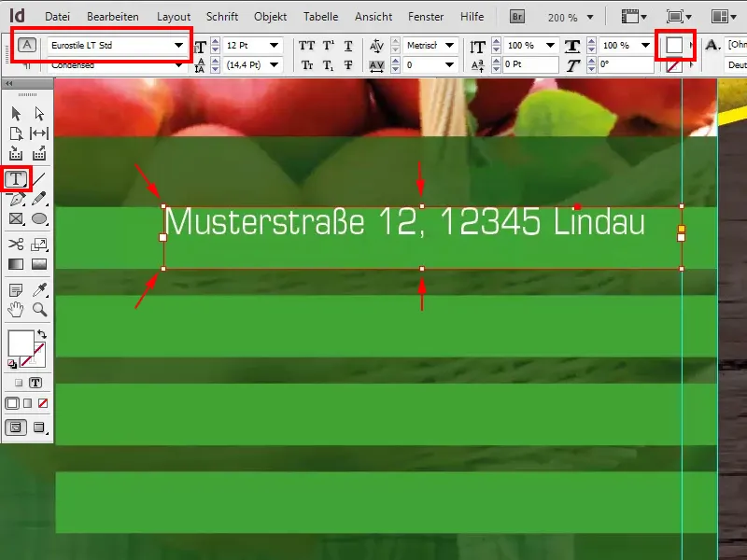
Task: Choose the Note tool
Action: 16,289
